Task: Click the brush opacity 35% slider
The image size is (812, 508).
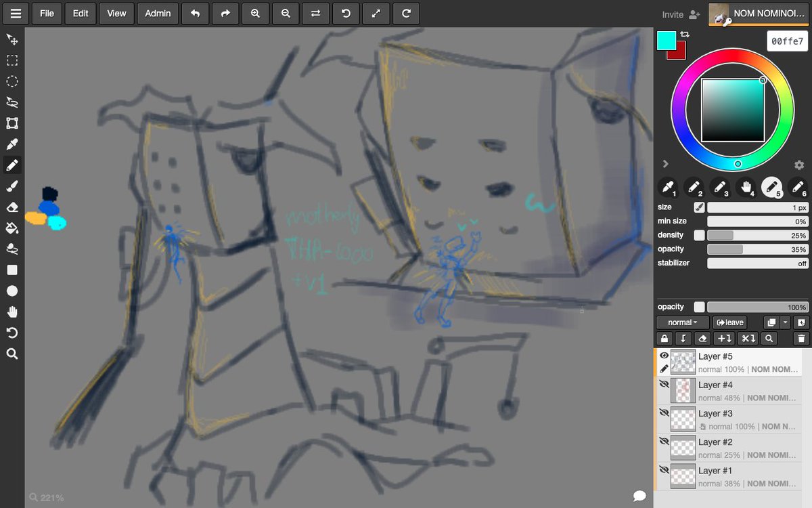Action: pyautogui.click(x=758, y=249)
